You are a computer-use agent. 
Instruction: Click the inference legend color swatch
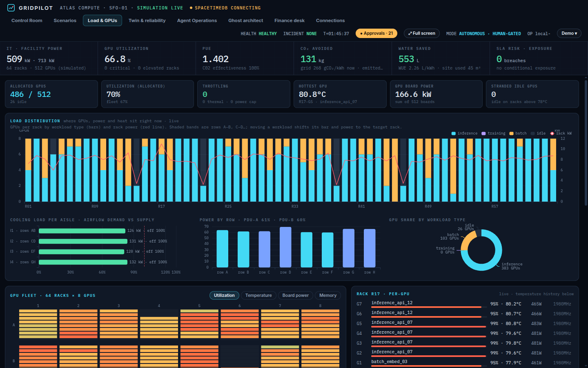coord(454,133)
